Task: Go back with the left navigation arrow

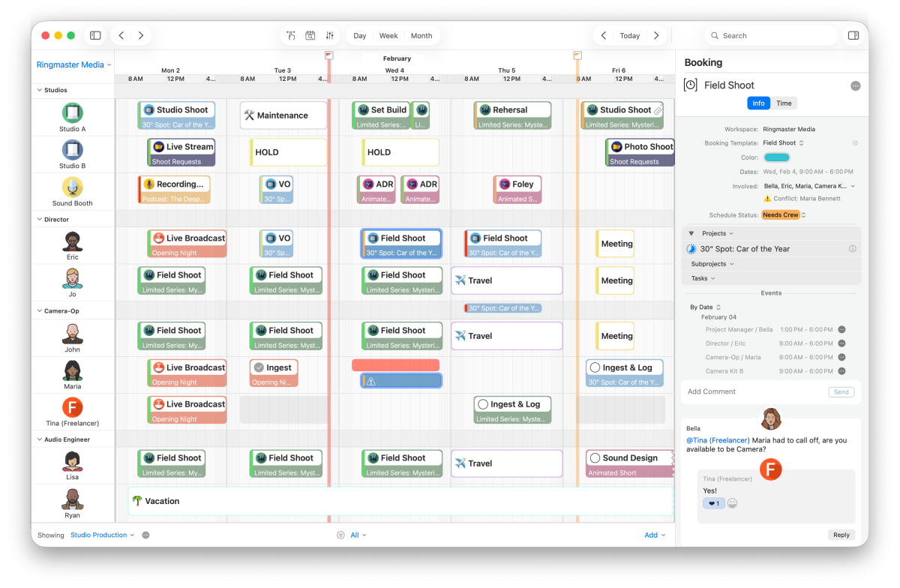Action: pos(121,35)
